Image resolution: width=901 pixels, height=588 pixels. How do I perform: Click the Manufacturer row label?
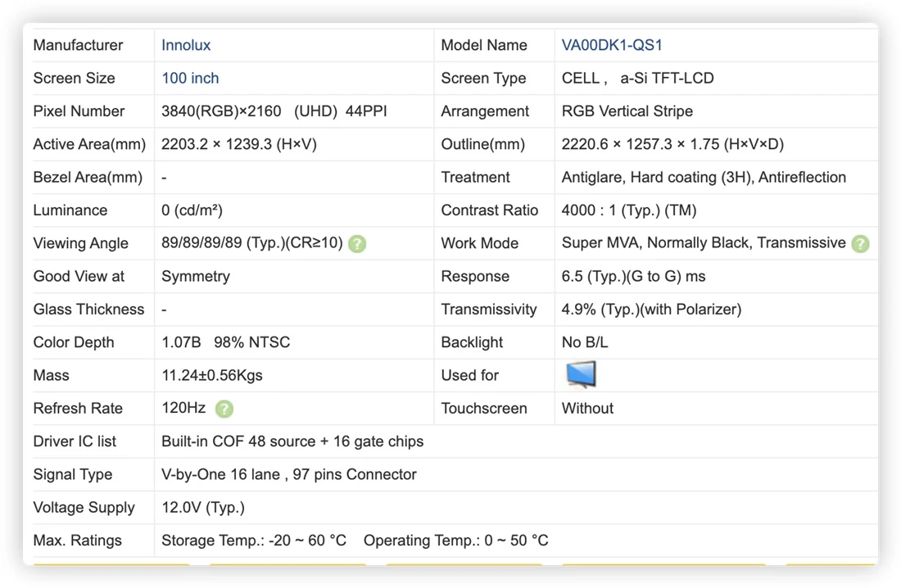(78, 45)
